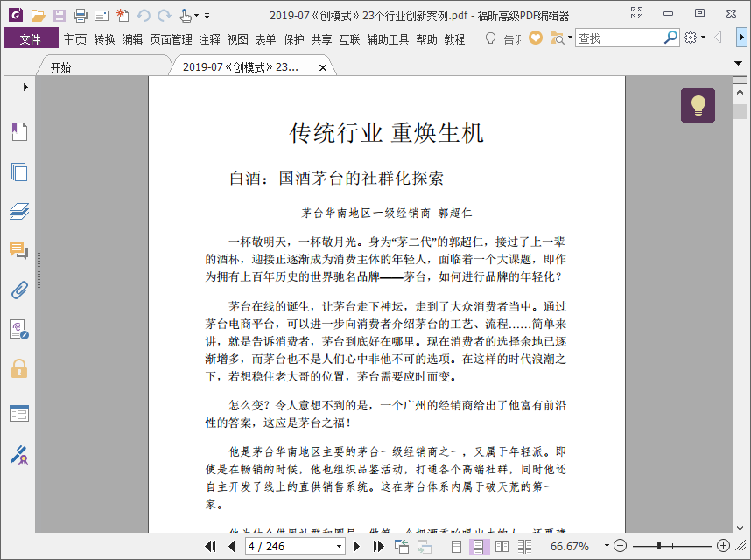Open the 帮助 tab

426,39
